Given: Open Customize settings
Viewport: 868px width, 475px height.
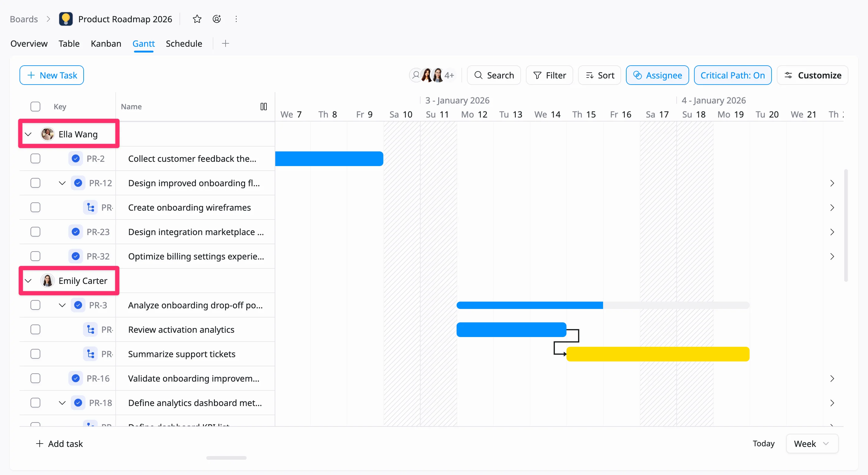Looking at the screenshot, I should (x=812, y=75).
